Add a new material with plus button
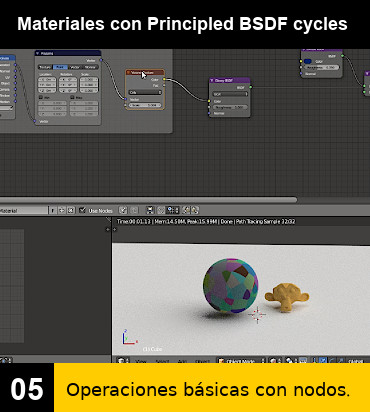The image size is (370, 412). point(62,210)
